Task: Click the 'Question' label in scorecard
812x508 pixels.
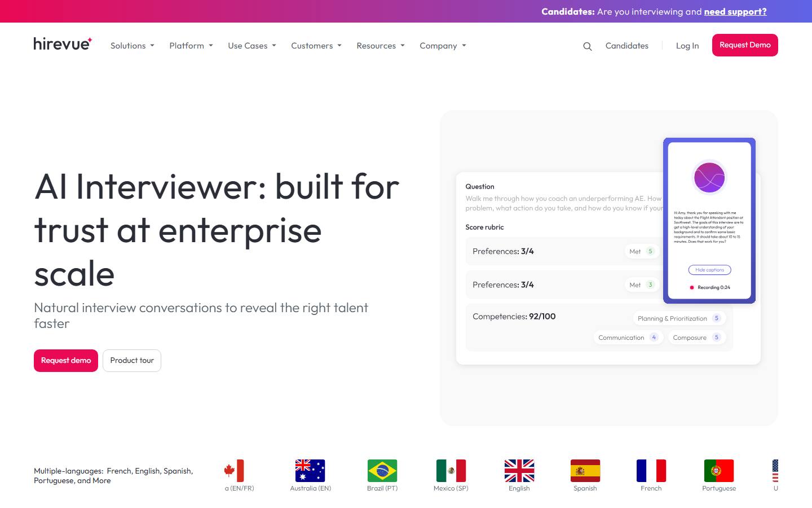Action: pyautogui.click(x=480, y=186)
